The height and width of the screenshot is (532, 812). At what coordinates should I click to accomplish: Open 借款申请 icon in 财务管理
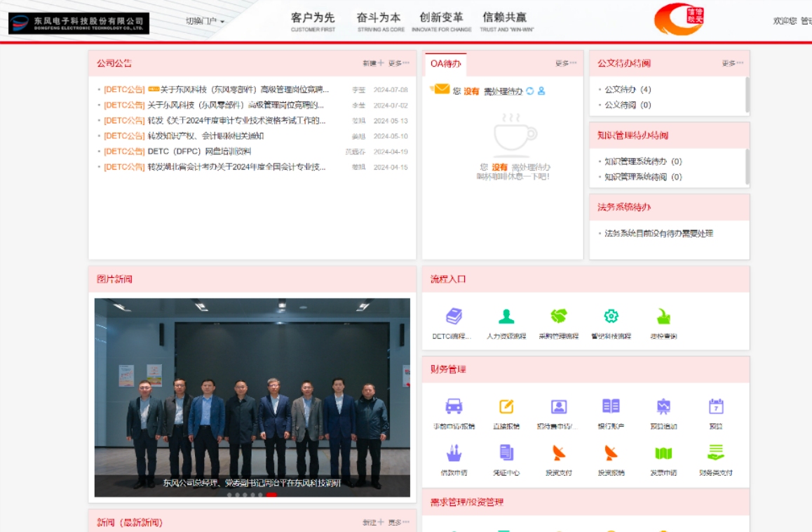454,453
